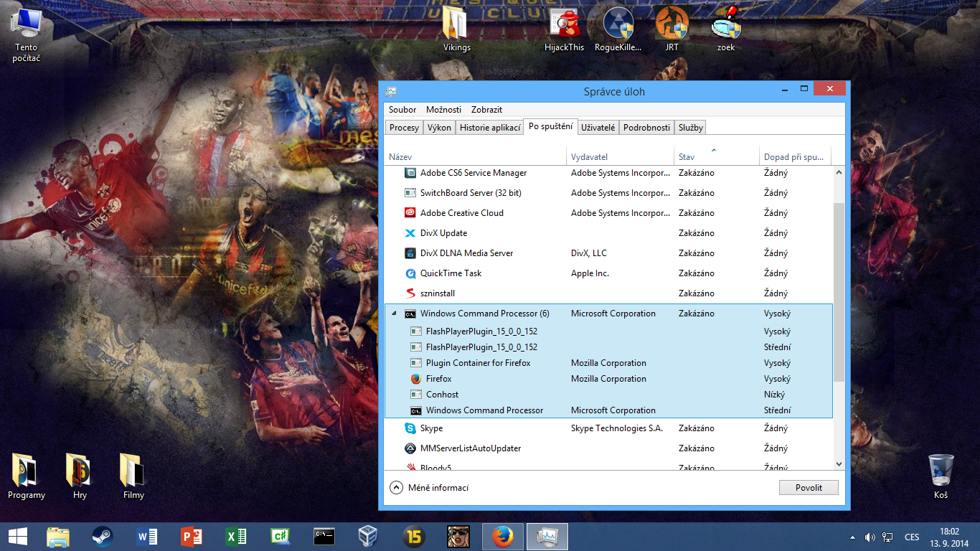
Task: Open the Tento počítač desktop icon
Action: point(27,34)
